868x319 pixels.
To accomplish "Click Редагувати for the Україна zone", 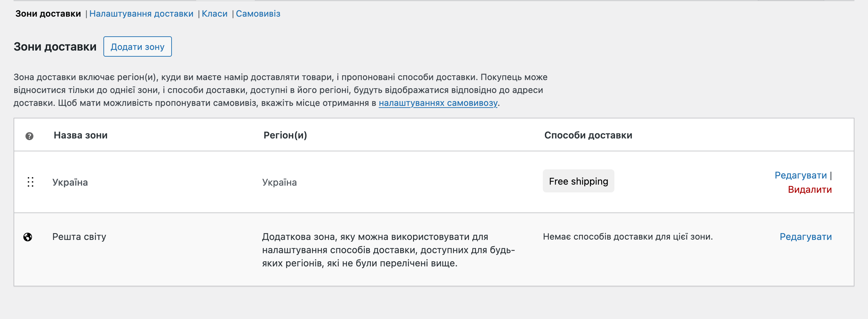I will coord(801,175).
